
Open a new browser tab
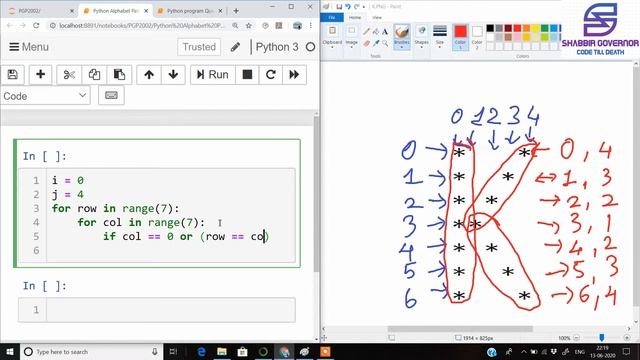(x=236, y=11)
